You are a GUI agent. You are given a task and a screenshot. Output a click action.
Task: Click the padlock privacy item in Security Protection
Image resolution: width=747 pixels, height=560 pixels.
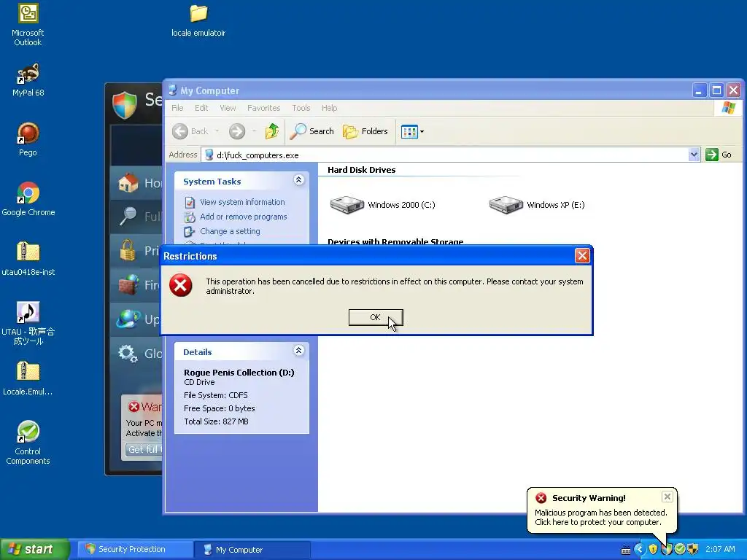point(137,251)
